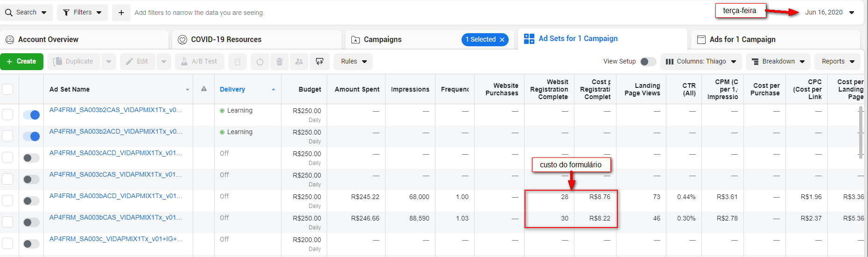Viewport: 868px width, 257px height.
Task: Click the Duplicate button
Action: pyautogui.click(x=74, y=62)
